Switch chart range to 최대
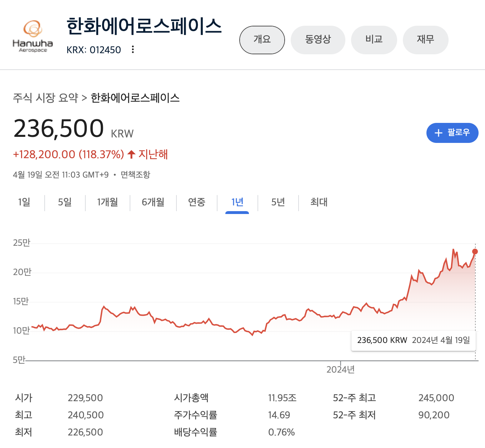Viewport: 485px width, 448px height. [319, 202]
